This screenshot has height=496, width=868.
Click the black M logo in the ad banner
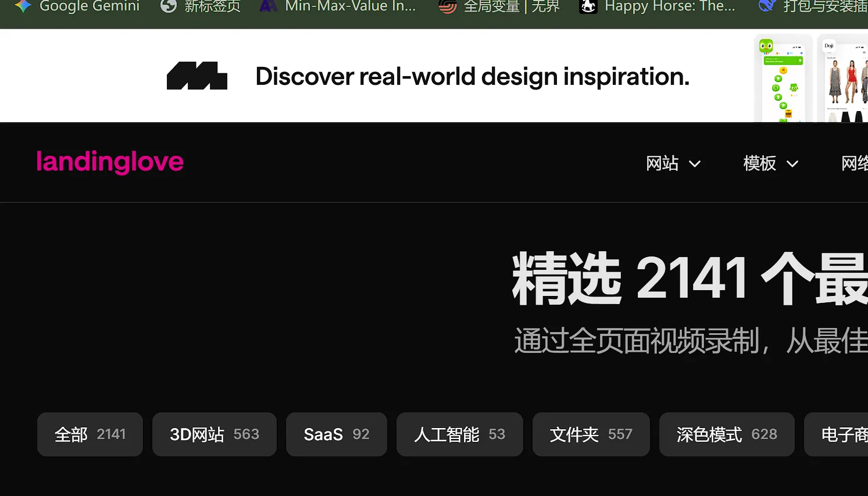click(197, 76)
